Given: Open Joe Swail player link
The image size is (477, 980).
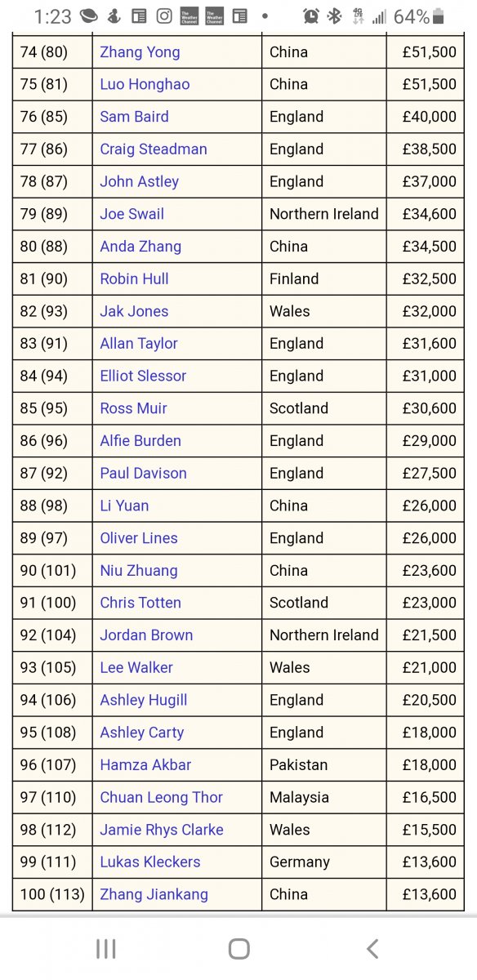Looking at the screenshot, I should (x=132, y=214).
